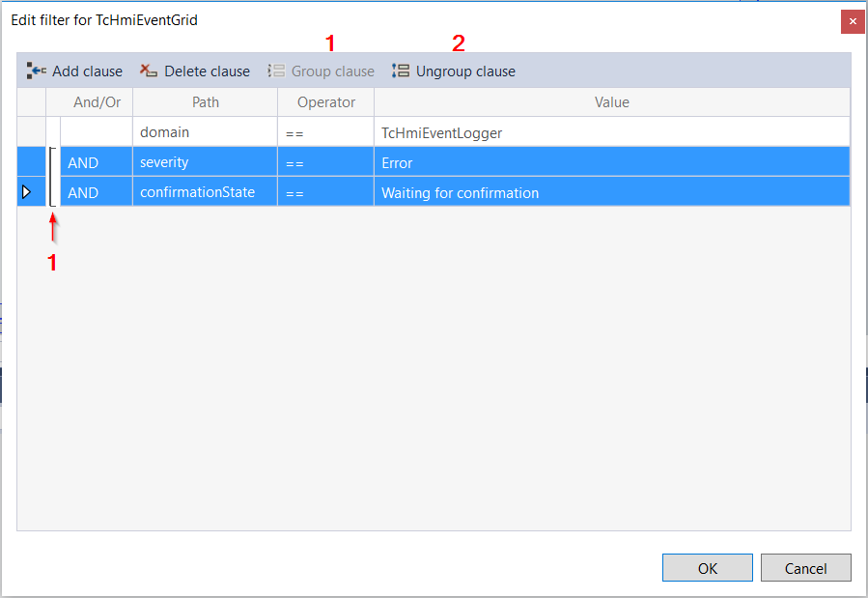The width and height of the screenshot is (868, 598).
Task: Click the Delete clause icon
Action: [x=149, y=71]
